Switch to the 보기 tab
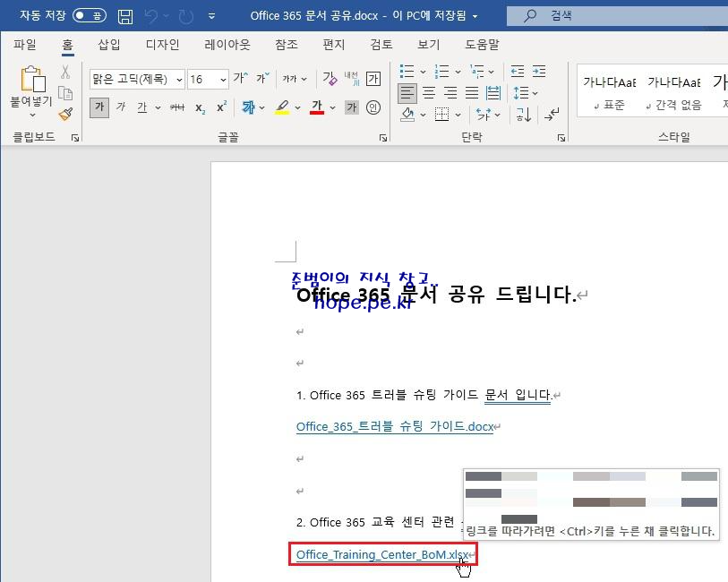 (x=428, y=45)
